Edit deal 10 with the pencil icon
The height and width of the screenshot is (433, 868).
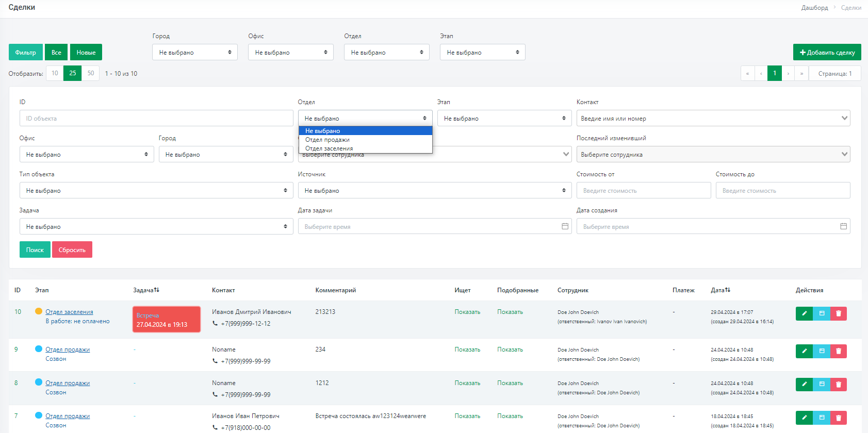[x=804, y=313]
